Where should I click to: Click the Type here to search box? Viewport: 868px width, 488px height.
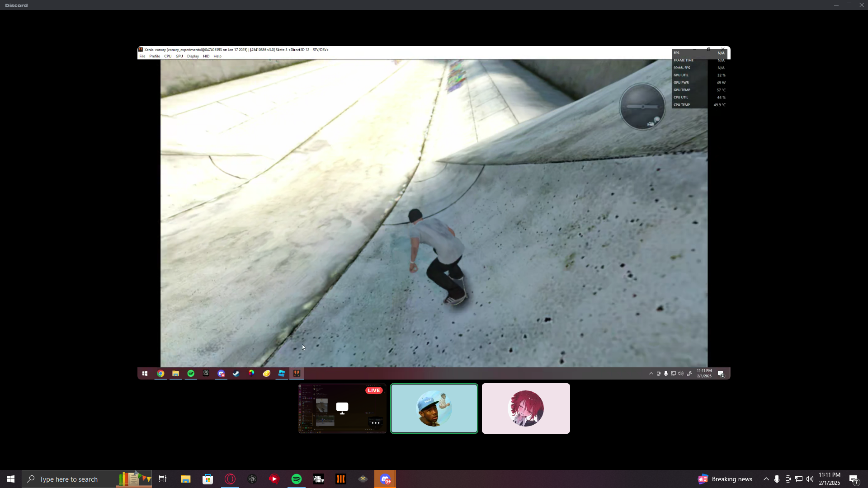pyautogui.click(x=69, y=479)
